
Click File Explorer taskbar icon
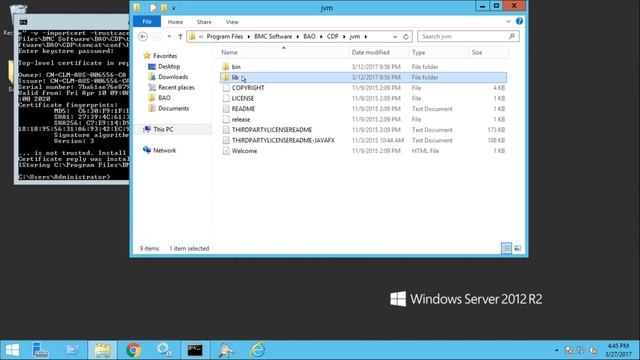click(x=102, y=350)
